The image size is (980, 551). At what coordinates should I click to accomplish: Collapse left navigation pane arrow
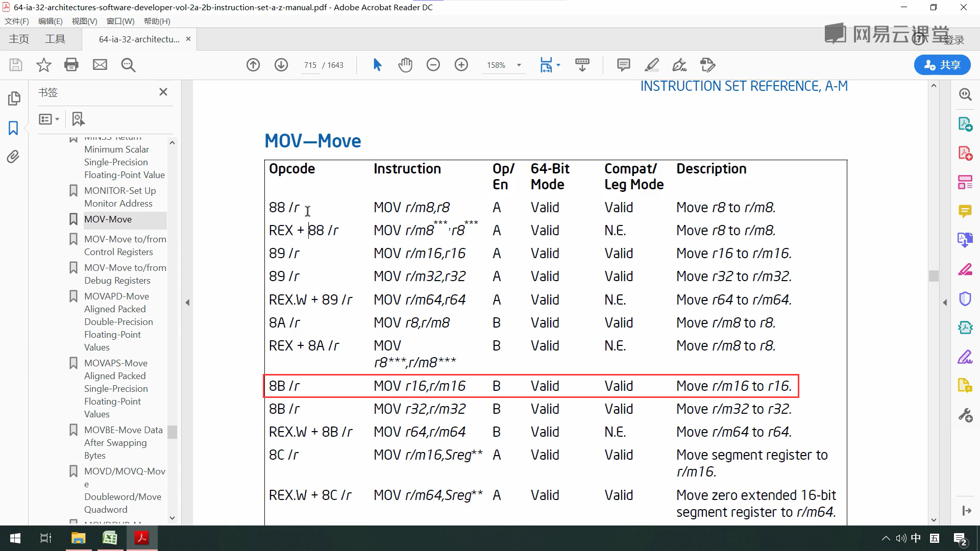click(x=187, y=303)
